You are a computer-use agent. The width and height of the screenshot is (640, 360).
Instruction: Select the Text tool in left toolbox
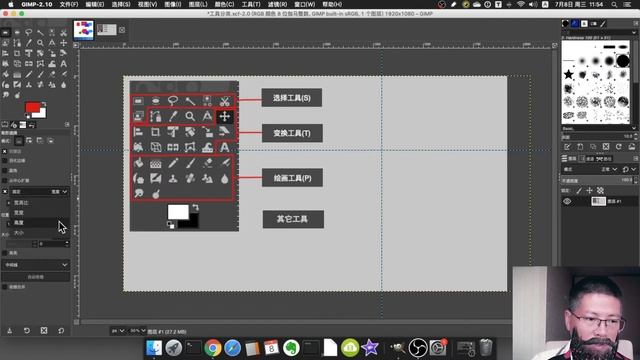64,64
